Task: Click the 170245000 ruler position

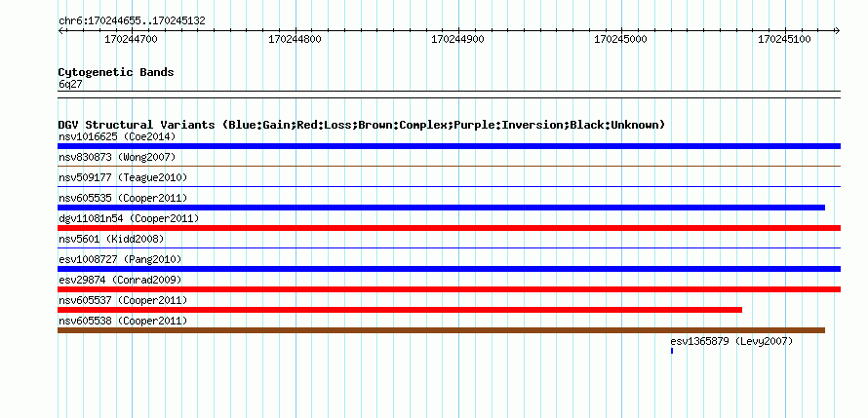Action: tap(620, 39)
